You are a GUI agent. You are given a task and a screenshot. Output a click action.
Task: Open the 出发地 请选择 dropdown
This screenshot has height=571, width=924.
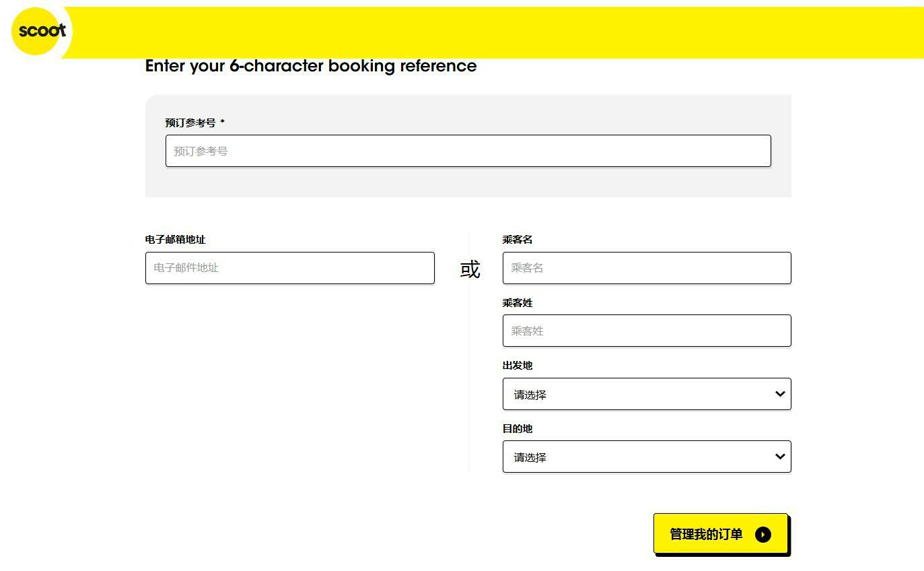(x=636, y=394)
